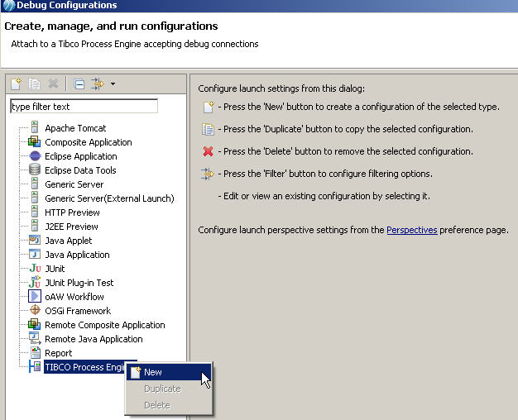Select the Java Application icon
The image size is (518, 420).
pos(35,255)
